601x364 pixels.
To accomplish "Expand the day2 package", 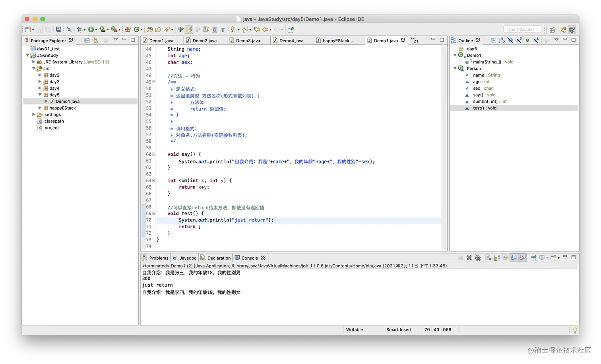I will (x=40, y=75).
